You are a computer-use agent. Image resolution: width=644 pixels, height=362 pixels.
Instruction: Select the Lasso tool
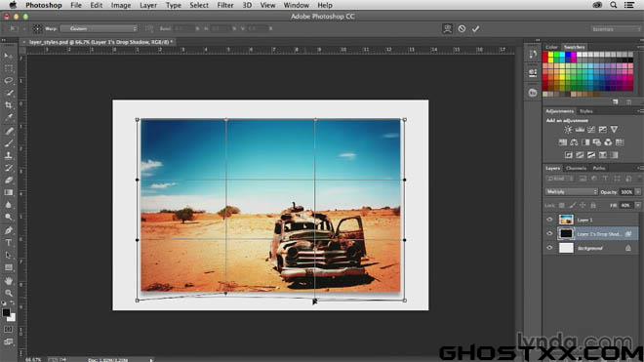tap(8, 81)
